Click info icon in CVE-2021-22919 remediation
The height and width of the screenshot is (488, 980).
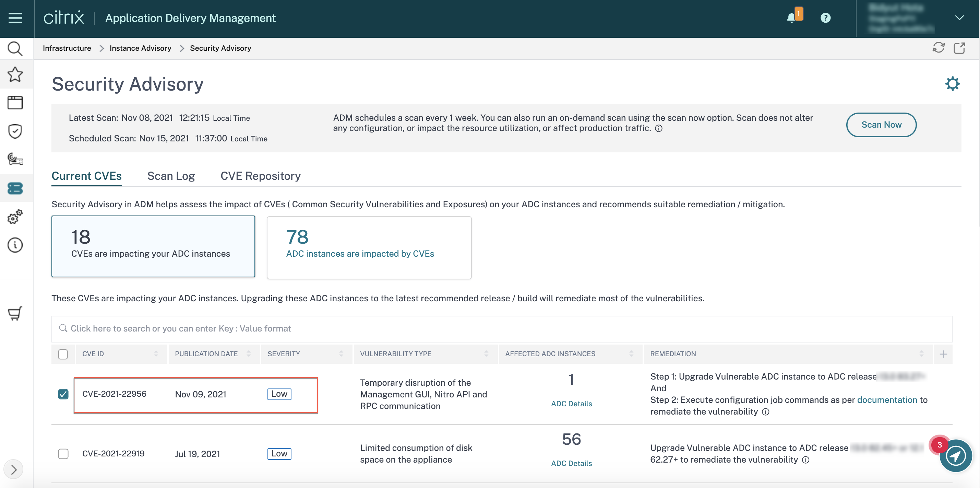tap(805, 460)
